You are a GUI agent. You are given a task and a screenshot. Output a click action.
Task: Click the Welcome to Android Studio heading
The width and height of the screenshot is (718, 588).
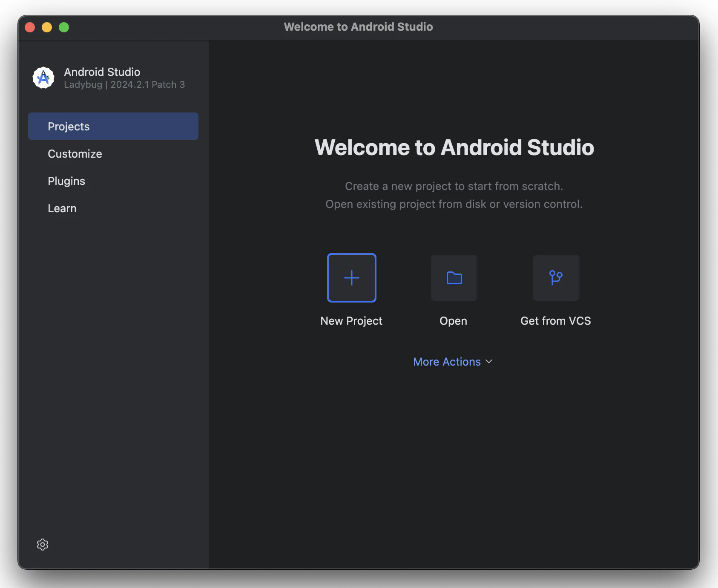point(454,147)
